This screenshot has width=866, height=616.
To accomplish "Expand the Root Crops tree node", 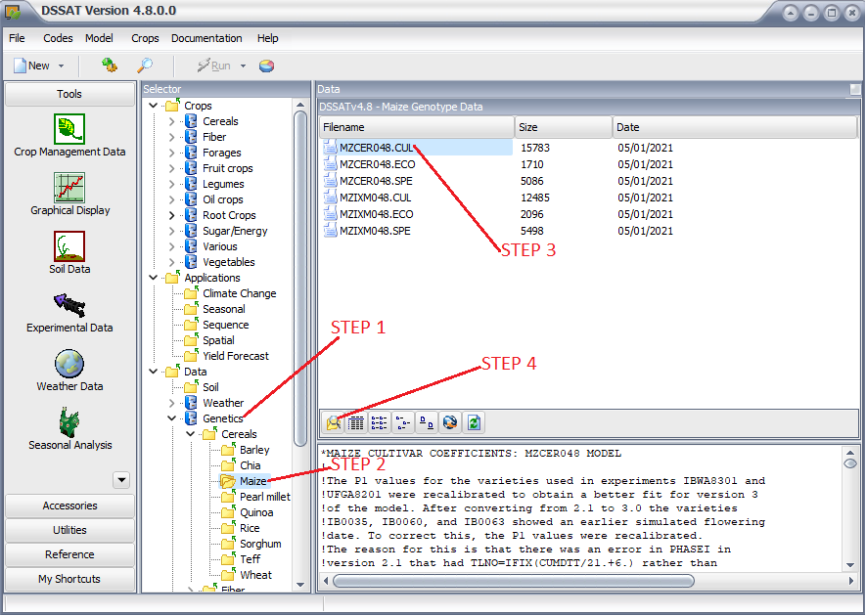I will (x=172, y=215).
